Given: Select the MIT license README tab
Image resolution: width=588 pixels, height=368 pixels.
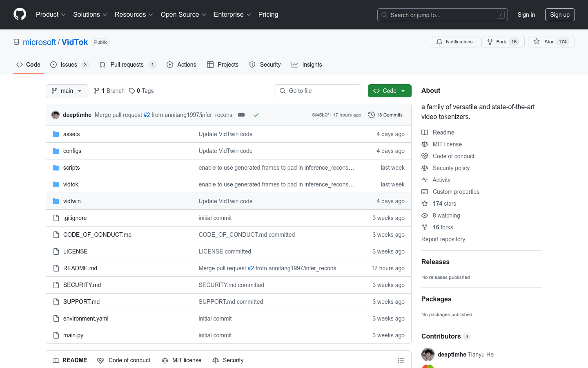Looking at the screenshot, I should tap(182, 360).
